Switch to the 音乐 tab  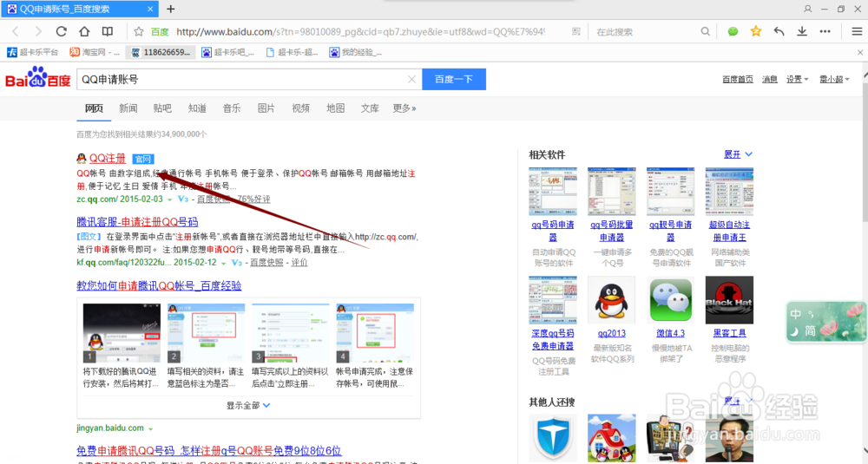(x=232, y=108)
